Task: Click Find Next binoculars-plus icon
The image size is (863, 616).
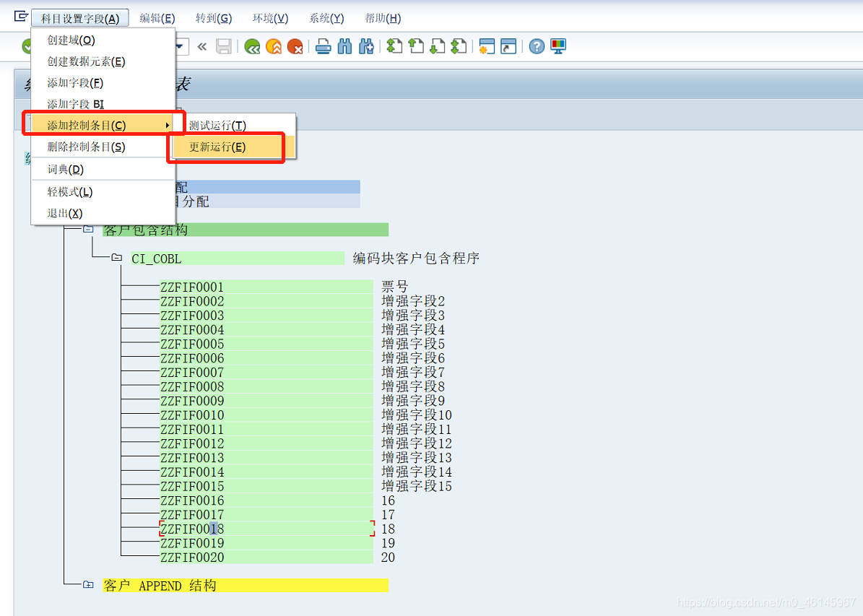Action: pyautogui.click(x=366, y=46)
